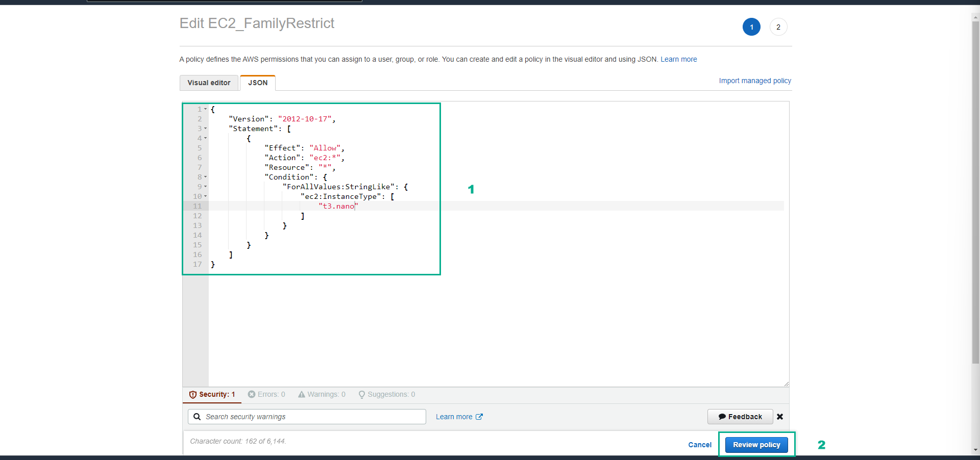The image size is (980, 460).
Task: Click the "Allow" effect value
Action: (325, 148)
